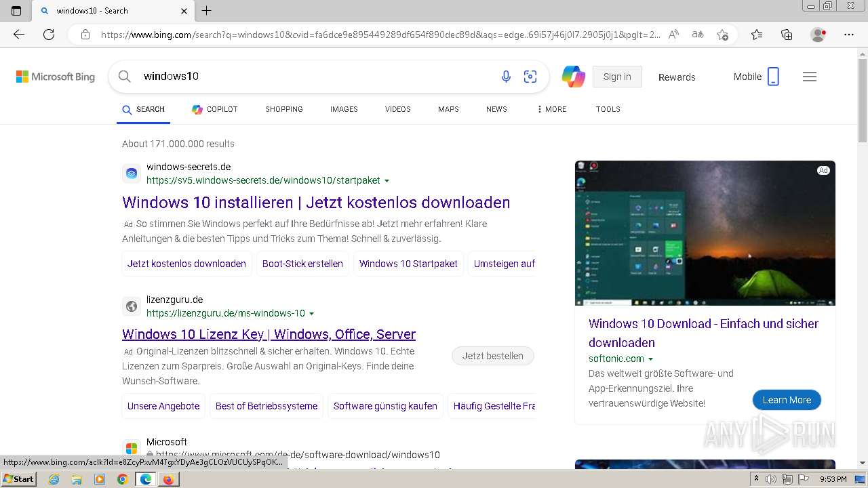The width and height of the screenshot is (868, 488).
Task: Switch to the COPILOT tab
Action: pos(214,109)
